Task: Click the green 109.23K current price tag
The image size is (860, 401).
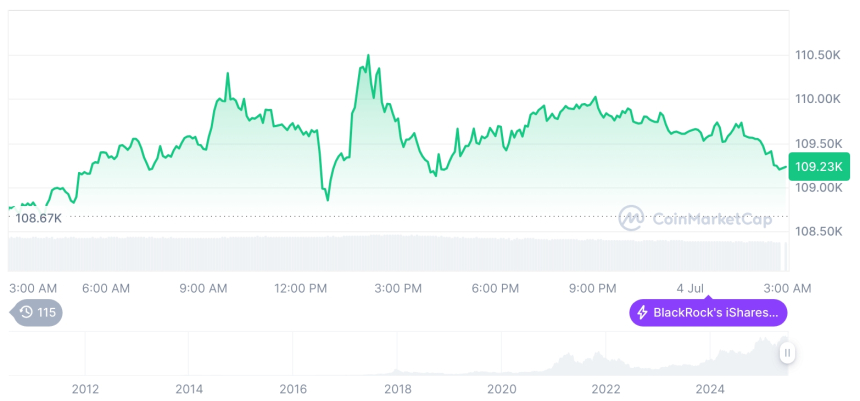Action: pyautogui.click(x=817, y=167)
